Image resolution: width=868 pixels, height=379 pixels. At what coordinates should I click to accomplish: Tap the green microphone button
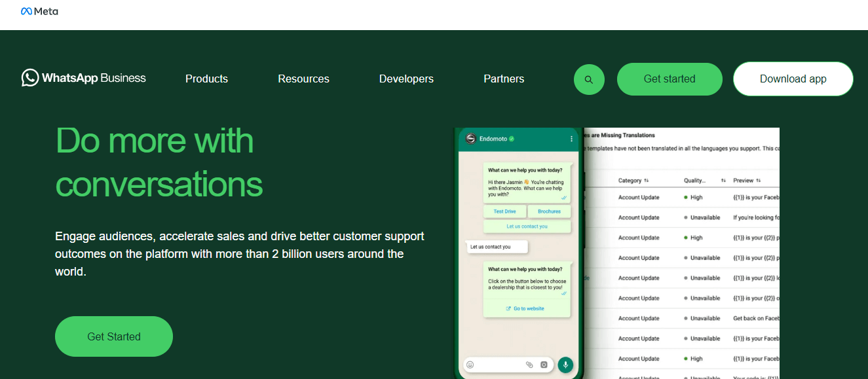point(565,365)
